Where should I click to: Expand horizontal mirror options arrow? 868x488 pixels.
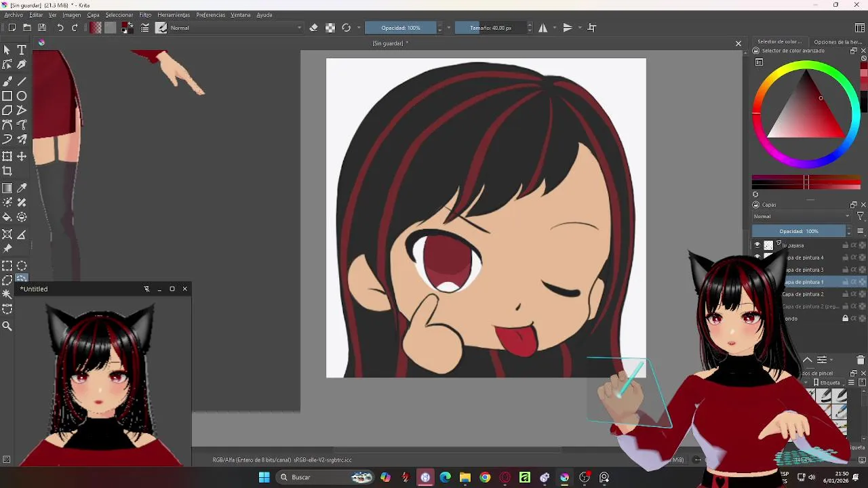coord(555,28)
